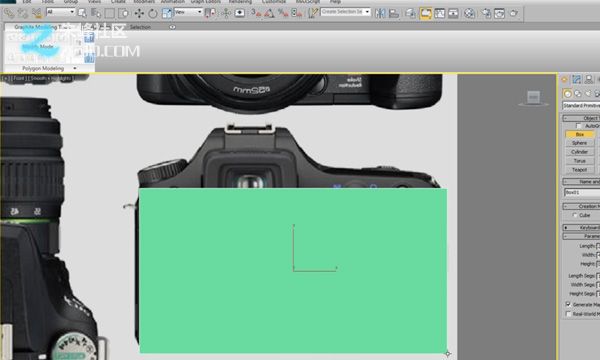Open the selection filter 'All' dropdown
The height and width of the screenshot is (360, 600).
point(60,12)
